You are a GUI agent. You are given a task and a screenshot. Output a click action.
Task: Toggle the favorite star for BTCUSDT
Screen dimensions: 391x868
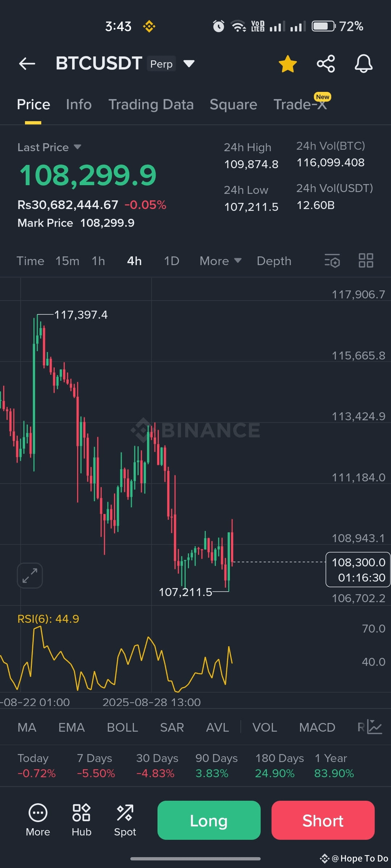coord(288,64)
